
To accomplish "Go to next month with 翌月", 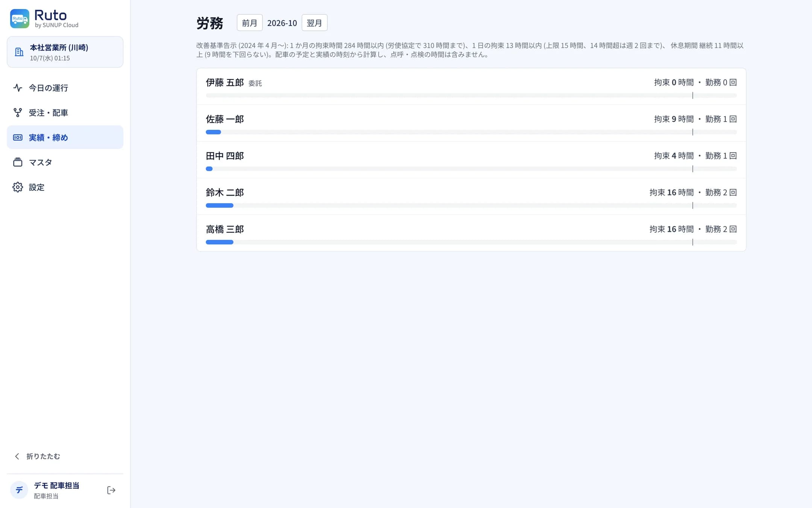I will point(314,23).
